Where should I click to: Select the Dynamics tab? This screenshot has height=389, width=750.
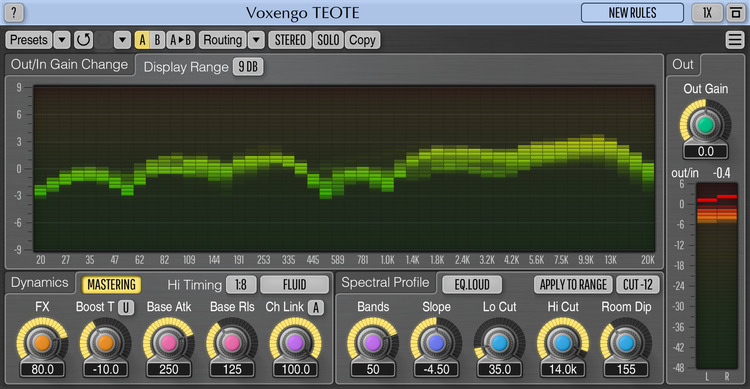40,282
